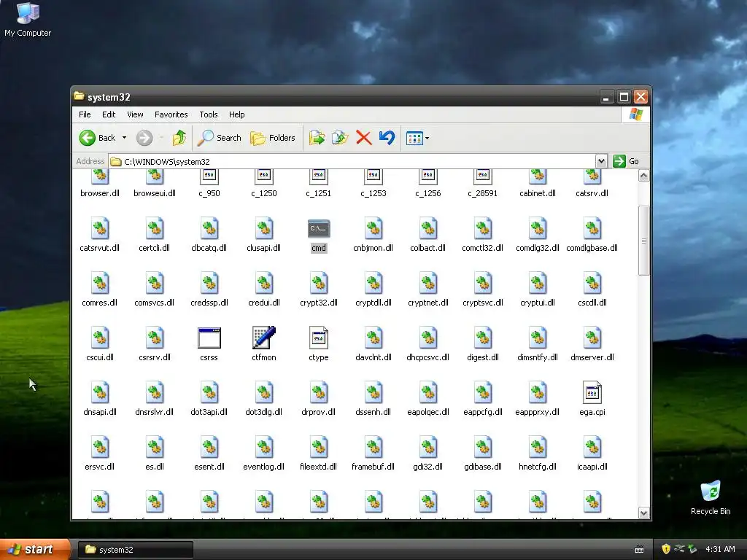Click the system32 taskbar button
The height and width of the screenshot is (560, 747).
click(x=135, y=550)
